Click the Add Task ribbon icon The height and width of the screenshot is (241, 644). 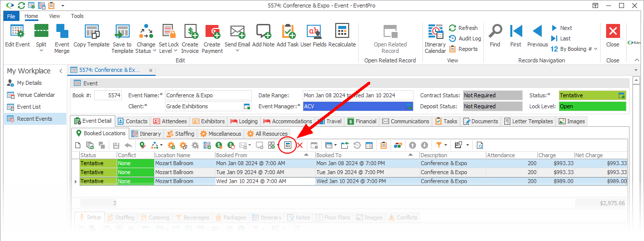tap(288, 32)
